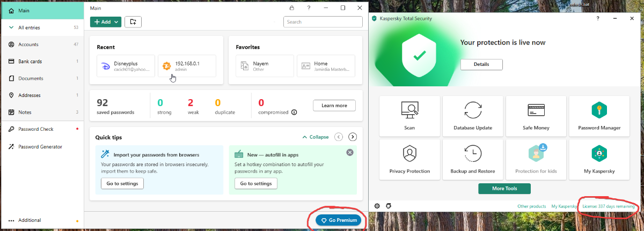Open the Safe Money tile
644x231 pixels.
536,116
